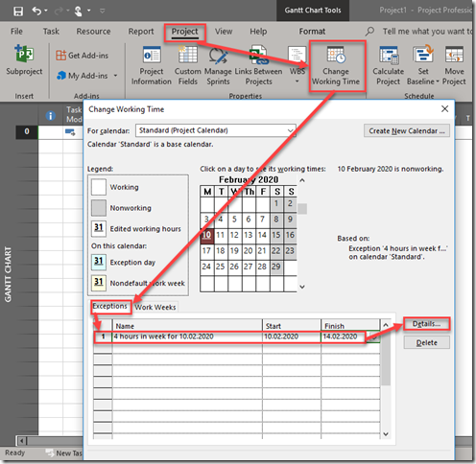Select row 0 header in Gantt table
The width and height of the screenshot is (476, 464).
point(27,131)
